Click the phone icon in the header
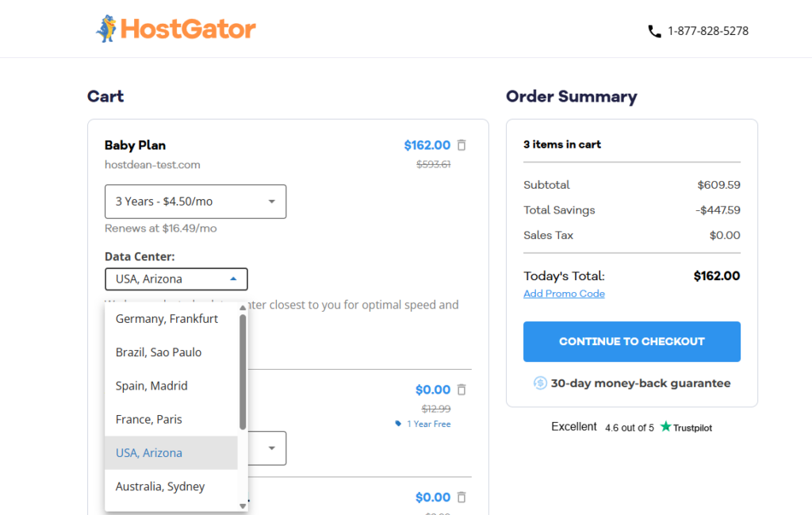 tap(653, 31)
